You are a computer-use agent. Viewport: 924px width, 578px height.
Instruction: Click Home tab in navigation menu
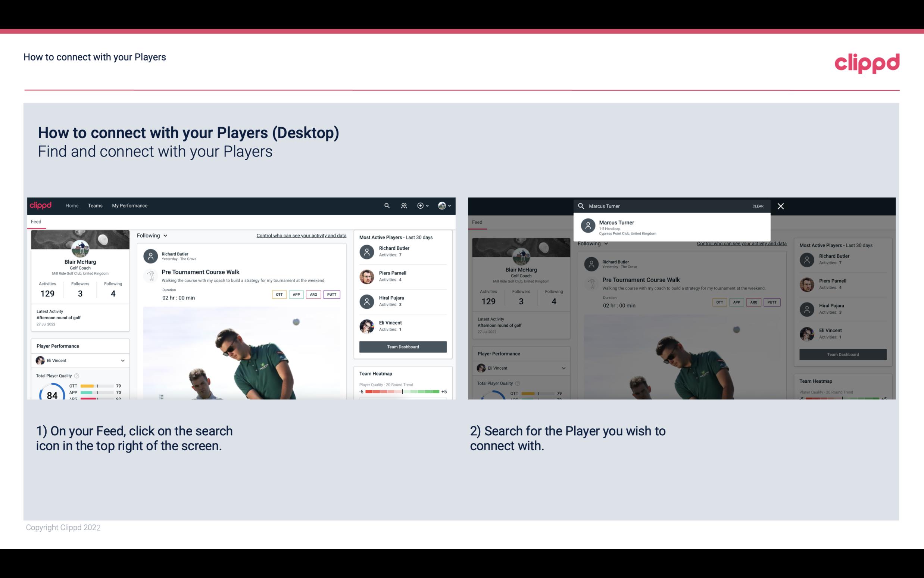(71, 205)
